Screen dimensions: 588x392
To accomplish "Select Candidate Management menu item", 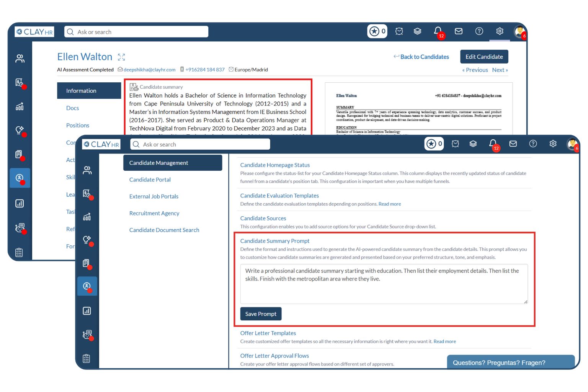I will (x=173, y=163).
